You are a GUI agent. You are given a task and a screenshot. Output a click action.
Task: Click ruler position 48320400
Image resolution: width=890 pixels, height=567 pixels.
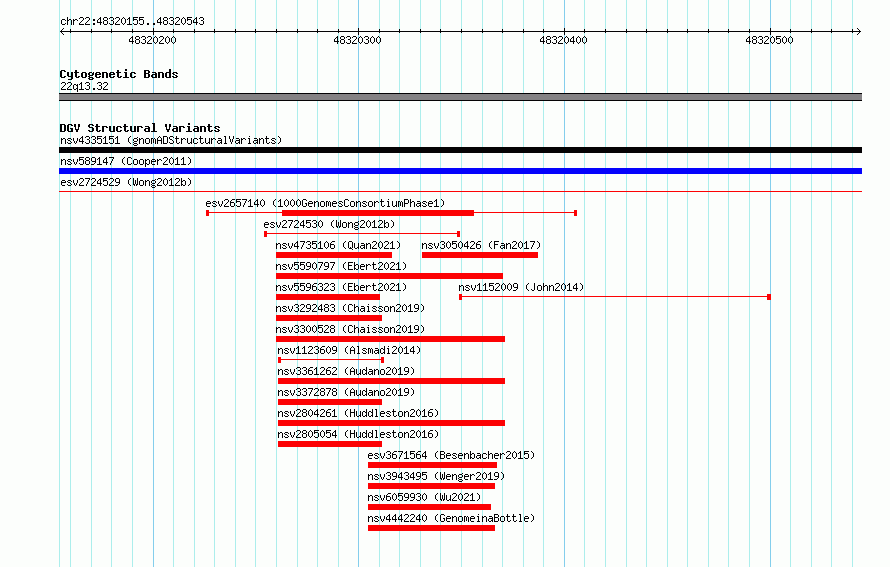click(x=564, y=40)
